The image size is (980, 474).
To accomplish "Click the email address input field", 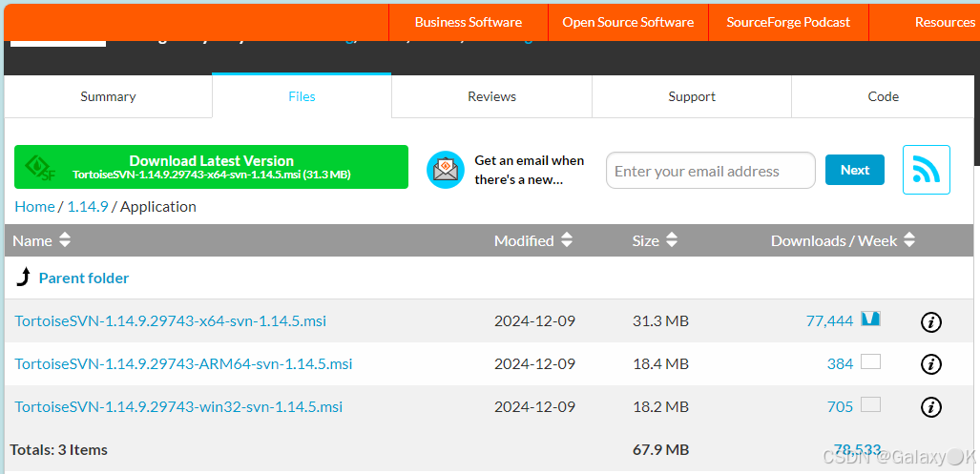I will 711,171.
